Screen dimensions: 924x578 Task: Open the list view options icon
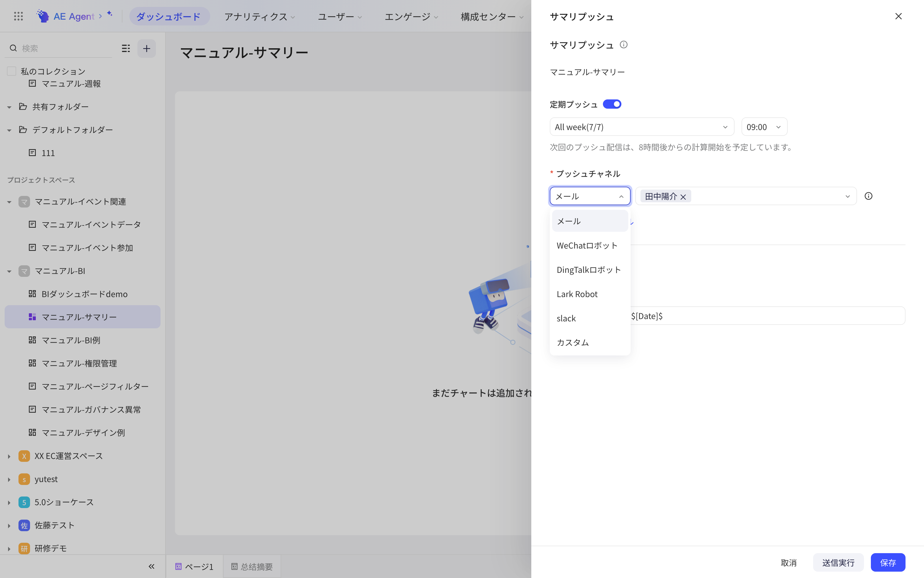[x=126, y=48]
